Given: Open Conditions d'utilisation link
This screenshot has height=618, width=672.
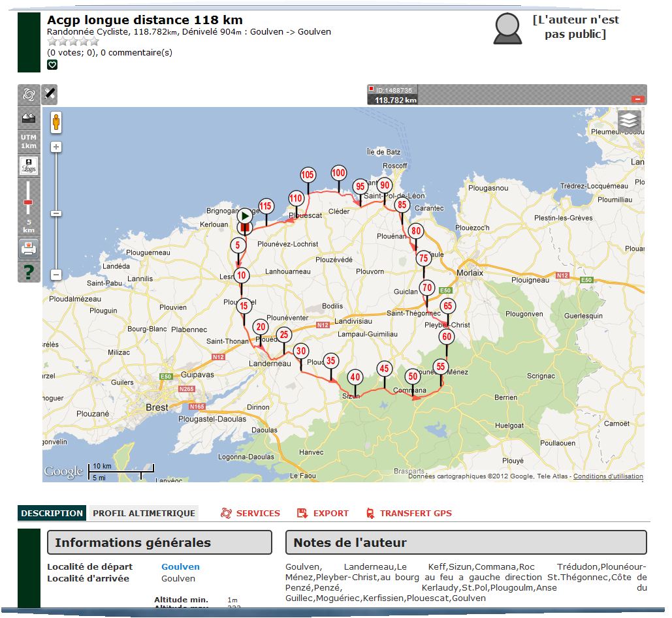Looking at the screenshot, I should click(x=608, y=476).
